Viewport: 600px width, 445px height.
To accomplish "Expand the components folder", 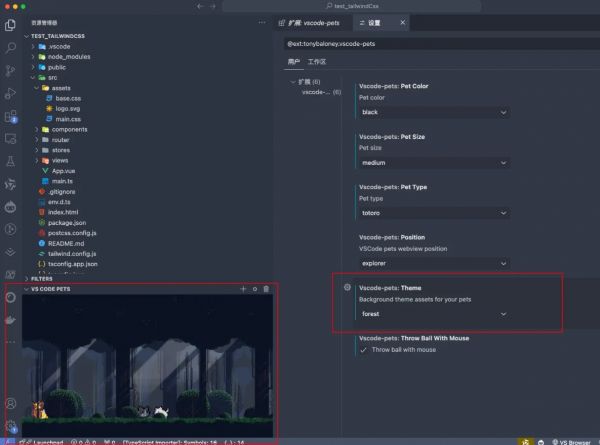I will click(69, 129).
